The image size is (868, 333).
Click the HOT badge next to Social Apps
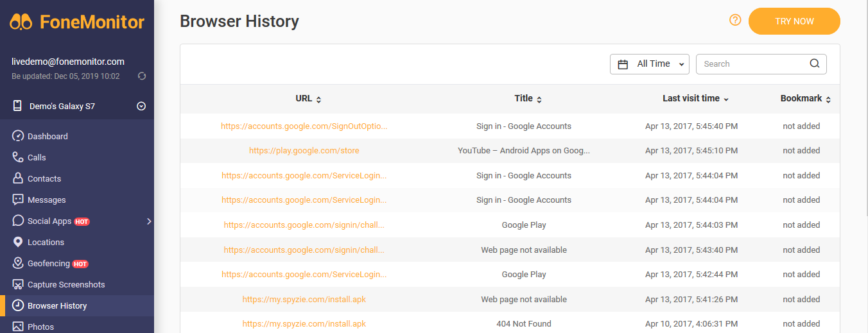click(x=82, y=221)
